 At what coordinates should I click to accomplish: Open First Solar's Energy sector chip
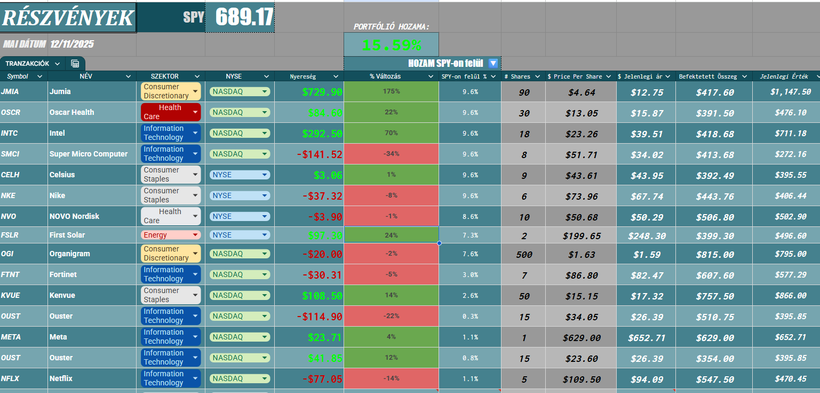(x=170, y=235)
